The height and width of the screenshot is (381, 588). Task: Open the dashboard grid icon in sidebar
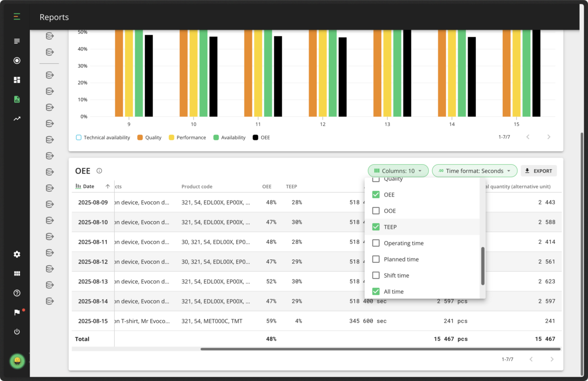click(x=17, y=80)
